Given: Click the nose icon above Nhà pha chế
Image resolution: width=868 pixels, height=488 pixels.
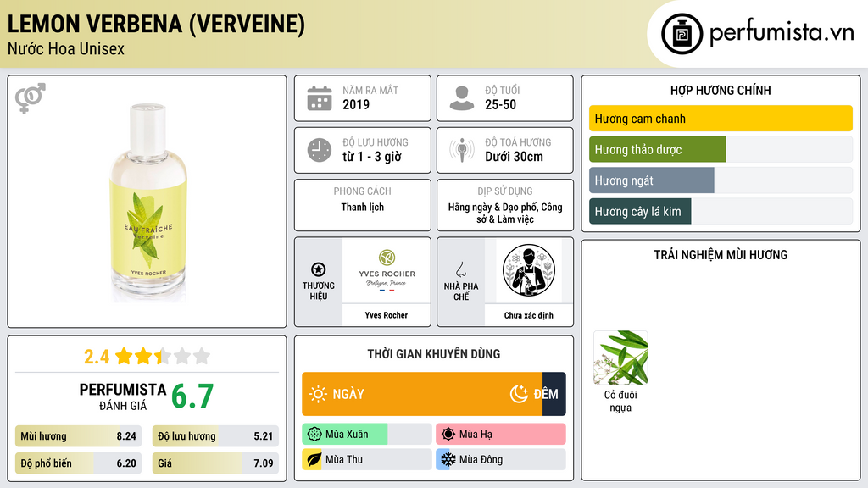Looking at the screenshot, I should point(460,269).
